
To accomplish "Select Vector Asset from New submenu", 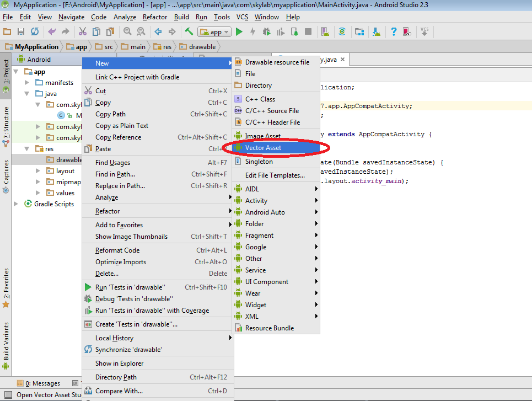I will tap(263, 148).
